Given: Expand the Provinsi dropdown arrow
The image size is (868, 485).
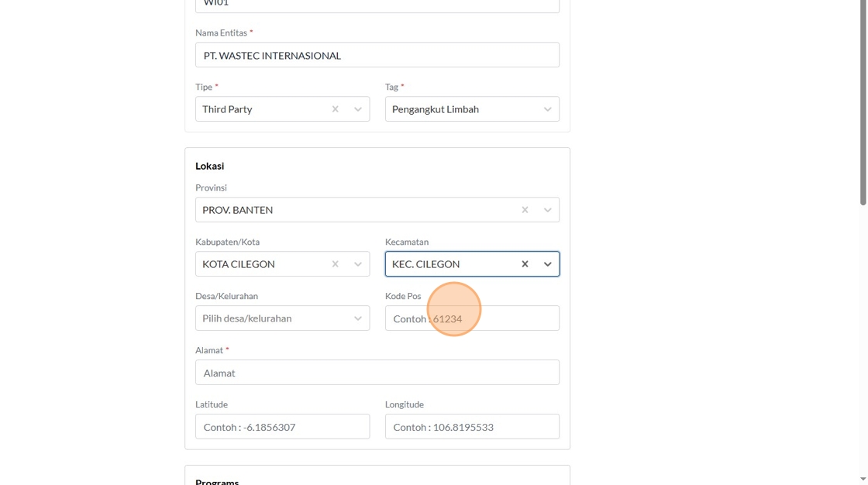Looking at the screenshot, I should pos(547,210).
